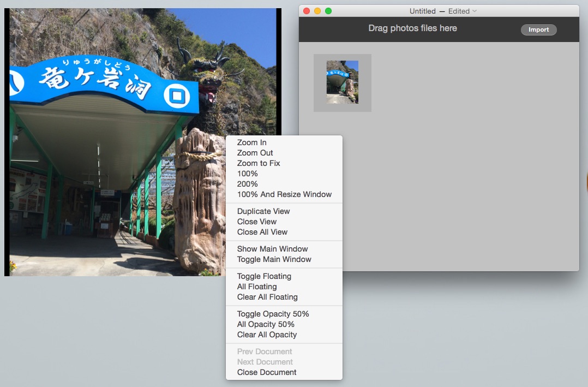This screenshot has width=588, height=387.
Task: Minimize Untitled window with yellow button
Action: 317,11
